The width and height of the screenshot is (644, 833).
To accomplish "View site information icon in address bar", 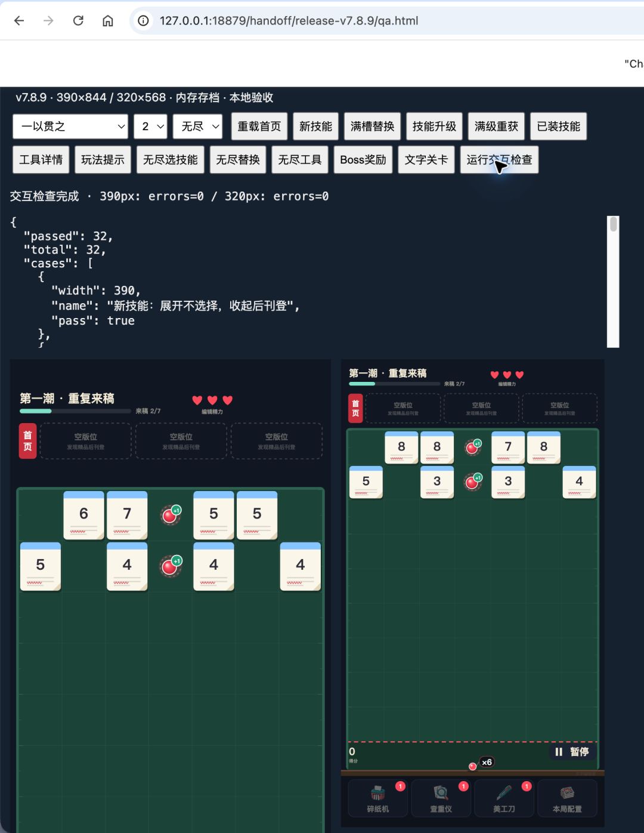I will 143,21.
